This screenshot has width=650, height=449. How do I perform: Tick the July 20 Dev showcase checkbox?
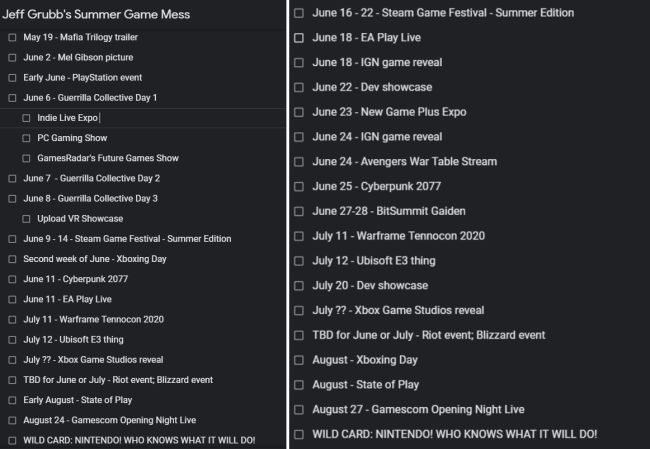coord(298,286)
